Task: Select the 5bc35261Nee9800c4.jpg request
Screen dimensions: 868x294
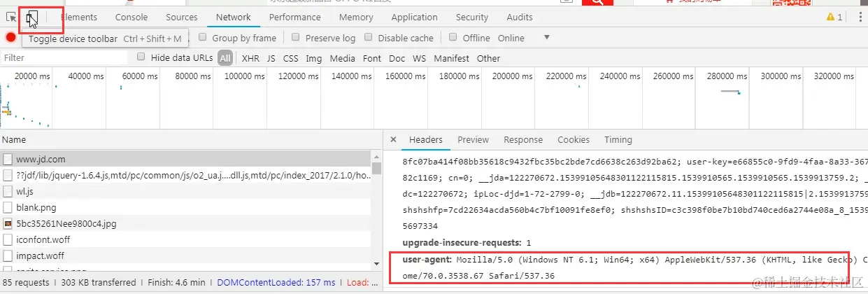Action: [185, 223]
